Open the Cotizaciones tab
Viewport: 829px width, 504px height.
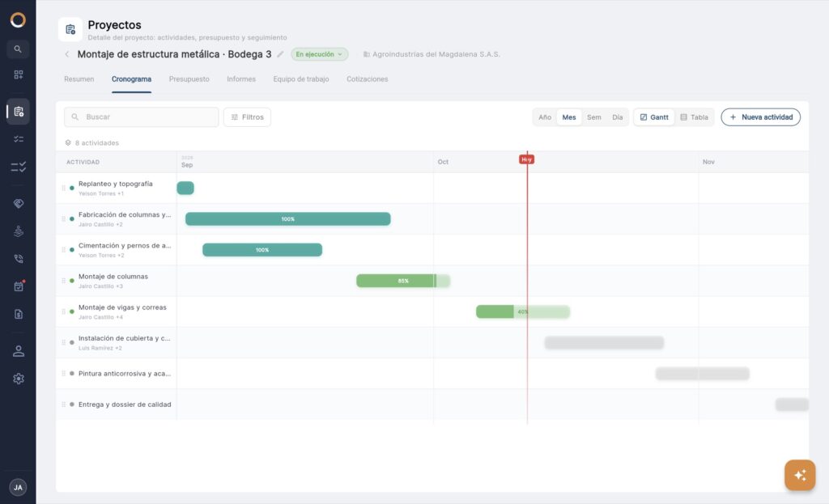[367, 78]
